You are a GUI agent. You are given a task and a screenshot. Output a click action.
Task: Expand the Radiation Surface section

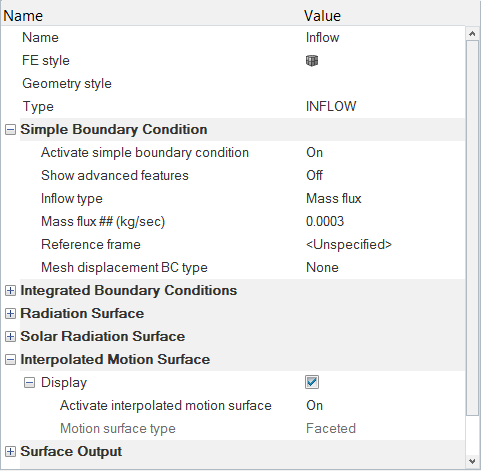point(10,314)
